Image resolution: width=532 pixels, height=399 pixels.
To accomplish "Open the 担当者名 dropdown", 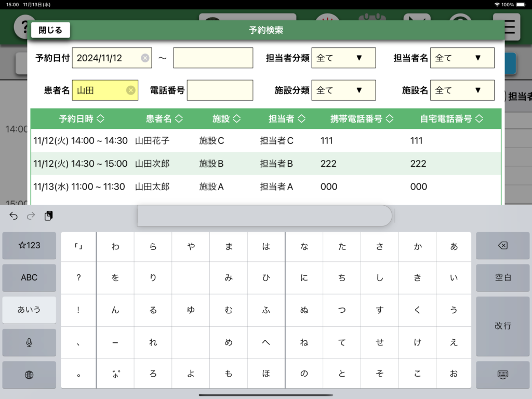I will pos(462,58).
